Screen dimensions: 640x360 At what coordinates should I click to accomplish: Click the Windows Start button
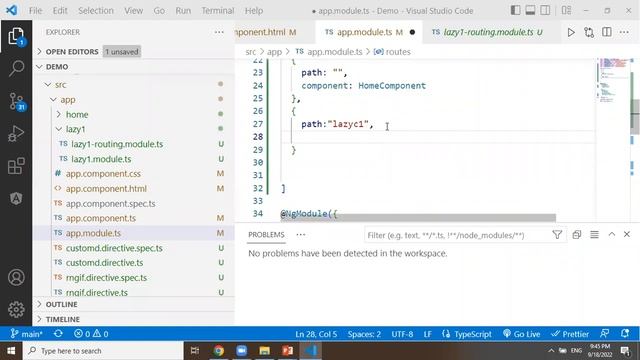(x=11, y=351)
